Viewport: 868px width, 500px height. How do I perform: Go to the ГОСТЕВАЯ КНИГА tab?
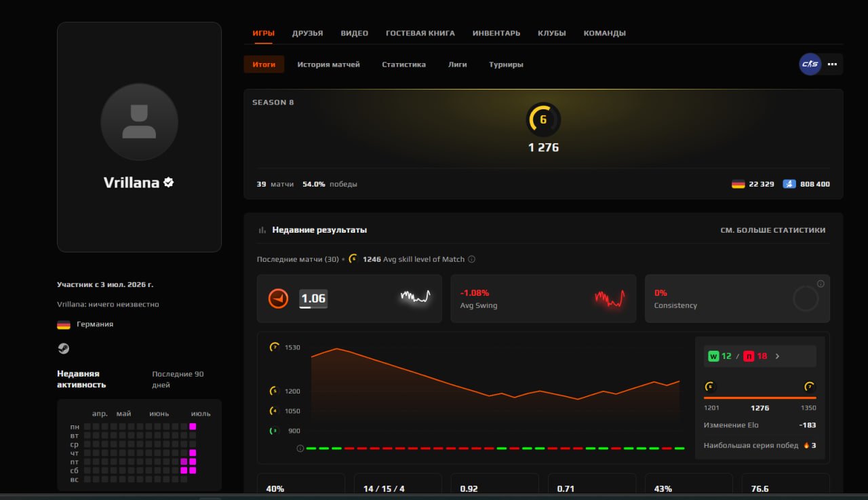[420, 33]
